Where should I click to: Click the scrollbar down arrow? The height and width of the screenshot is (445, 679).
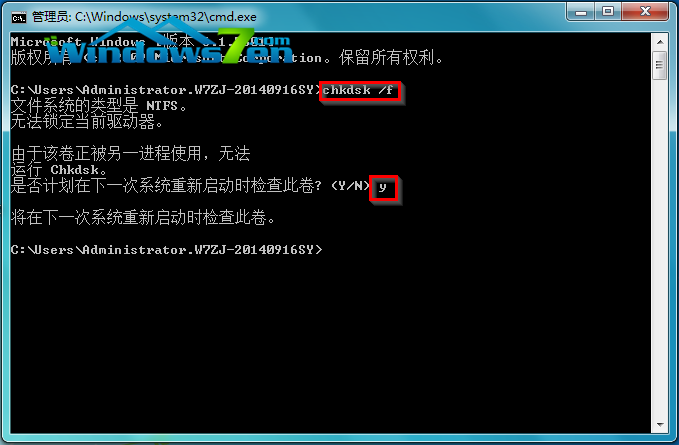(660, 425)
